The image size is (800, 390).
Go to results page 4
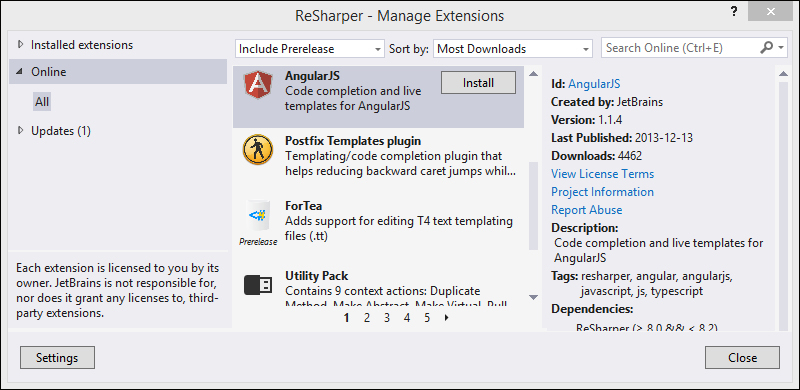[x=407, y=318]
